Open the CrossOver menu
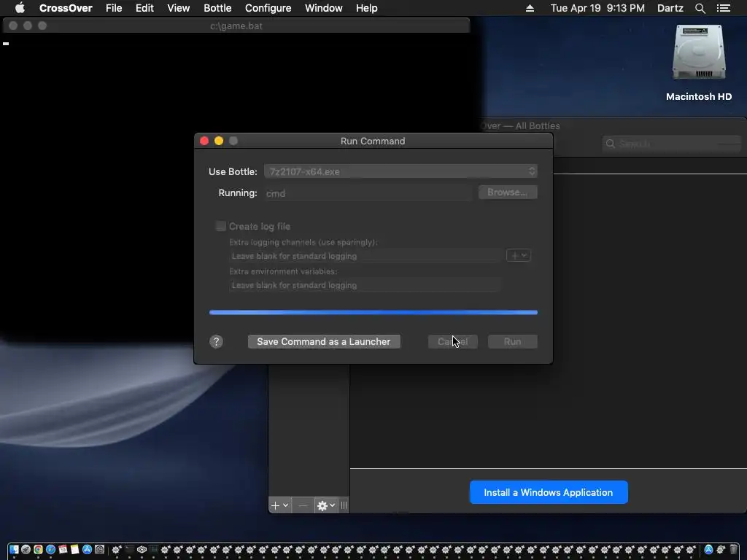Viewport: 747px width, 560px height. coord(66,8)
